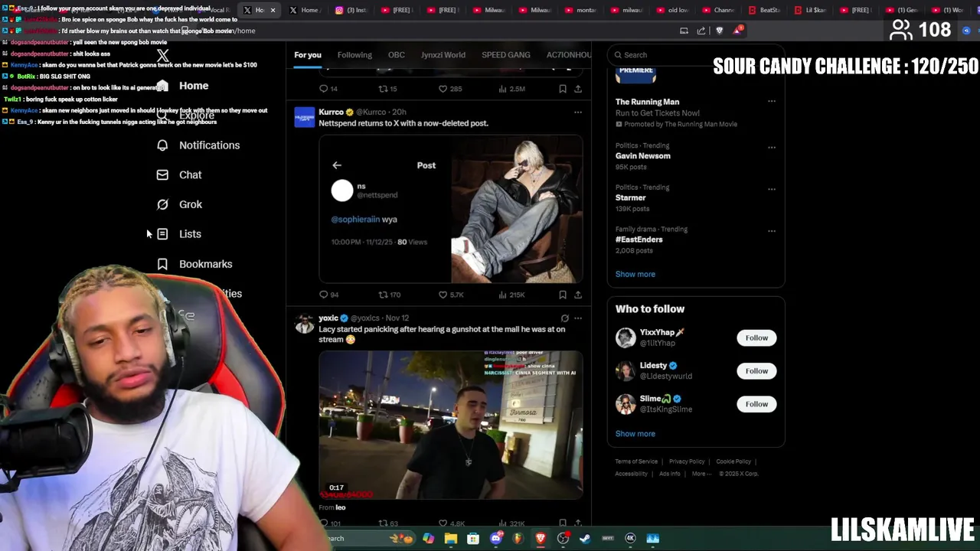Click the X logo in the sidebar
The height and width of the screenshot is (551, 980).
click(x=162, y=56)
